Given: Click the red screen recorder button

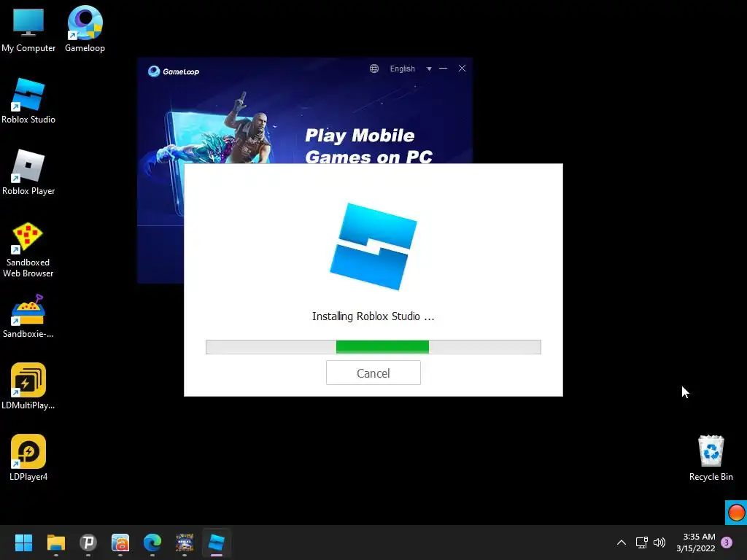Looking at the screenshot, I should (736, 513).
